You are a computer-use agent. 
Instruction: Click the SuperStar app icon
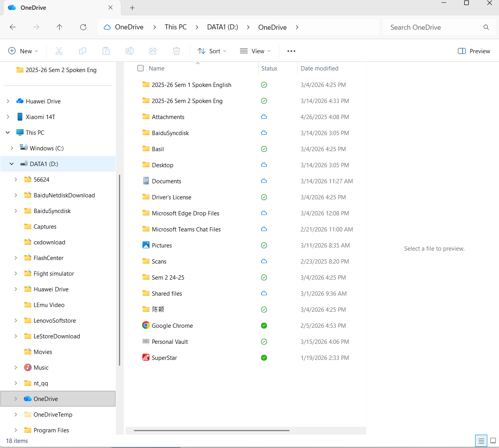(146, 358)
